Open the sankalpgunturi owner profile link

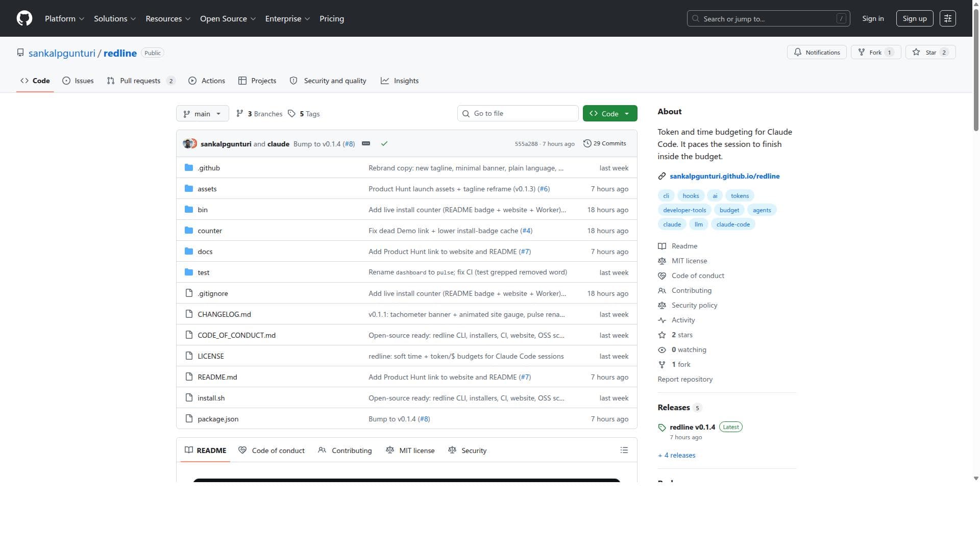pyautogui.click(x=62, y=53)
